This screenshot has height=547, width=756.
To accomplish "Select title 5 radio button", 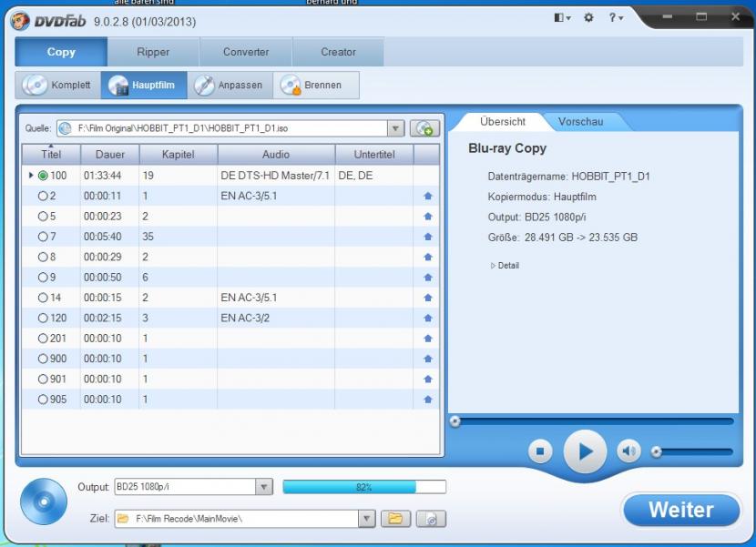I will tap(43, 217).
